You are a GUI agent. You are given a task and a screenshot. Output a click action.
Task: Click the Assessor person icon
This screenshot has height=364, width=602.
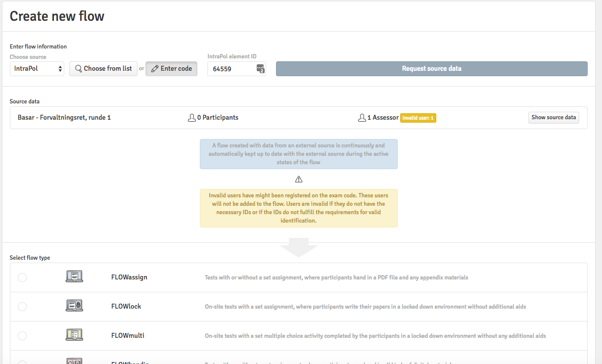[362, 118]
